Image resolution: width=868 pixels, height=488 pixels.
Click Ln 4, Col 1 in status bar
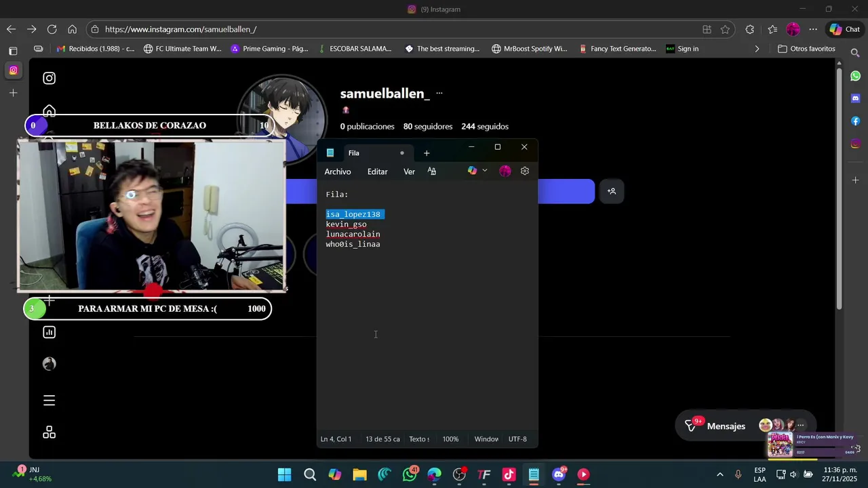[x=336, y=439]
